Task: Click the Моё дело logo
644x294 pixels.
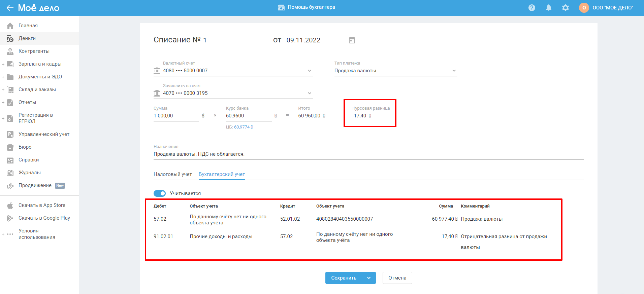Action: click(39, 8)
